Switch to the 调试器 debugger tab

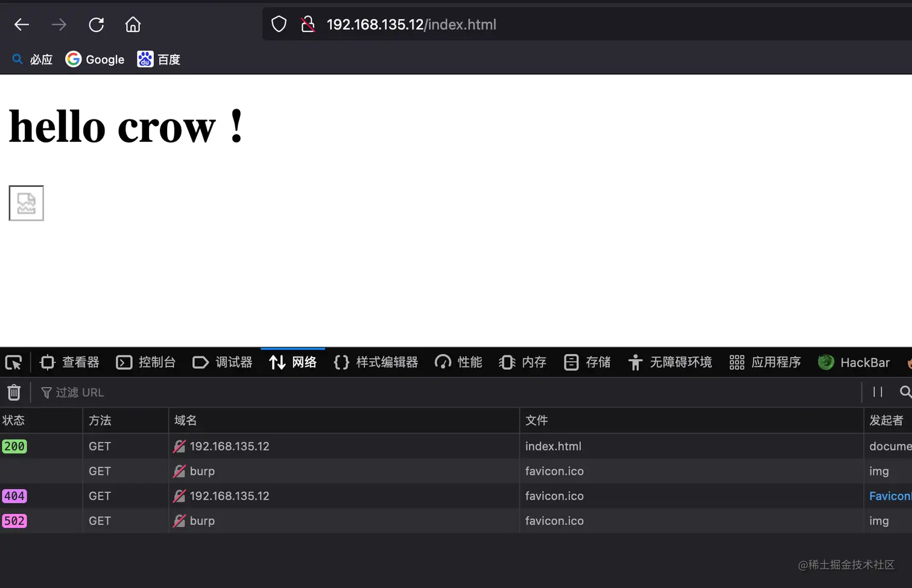click(x=222, y=362)
